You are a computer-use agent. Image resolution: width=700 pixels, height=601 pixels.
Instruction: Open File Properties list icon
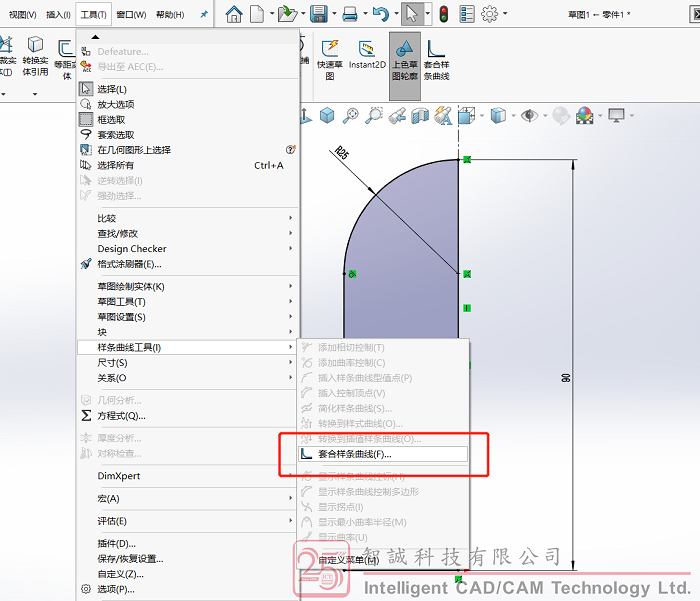click(467, 14)
